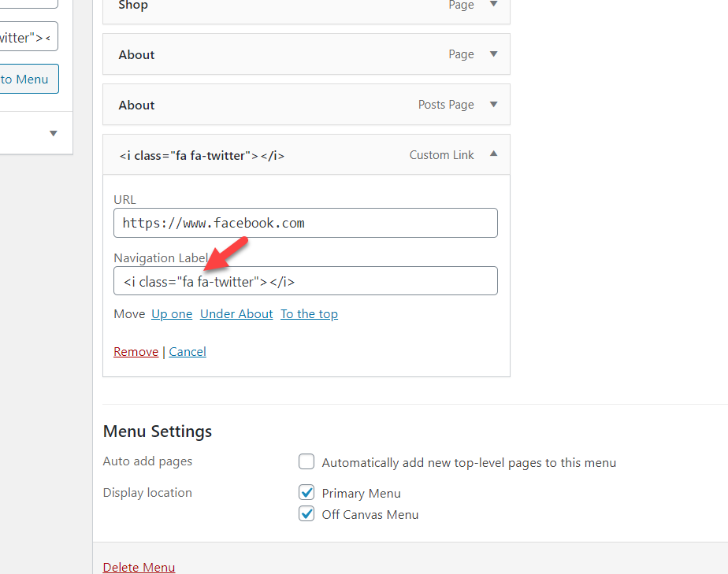728x574 pixels.
Task: Click the left sidebar link text input
Action: pyautogui.click(x=28, y=37)
